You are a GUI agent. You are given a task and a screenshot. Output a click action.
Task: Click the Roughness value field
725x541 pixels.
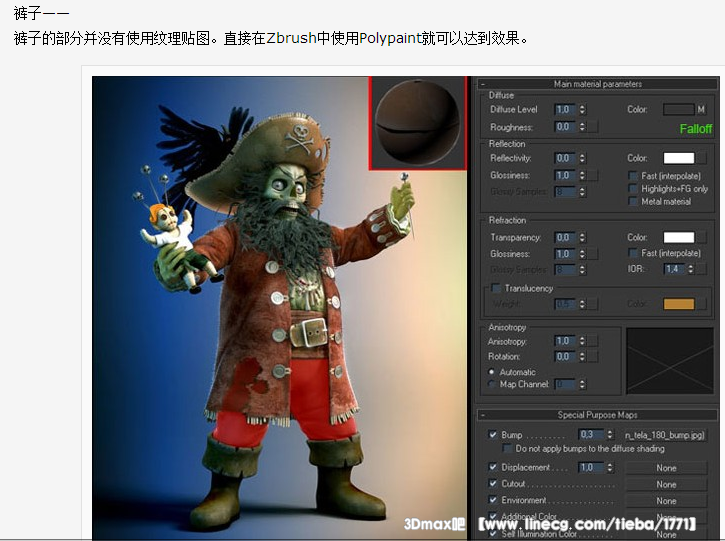tap(565, 127)
